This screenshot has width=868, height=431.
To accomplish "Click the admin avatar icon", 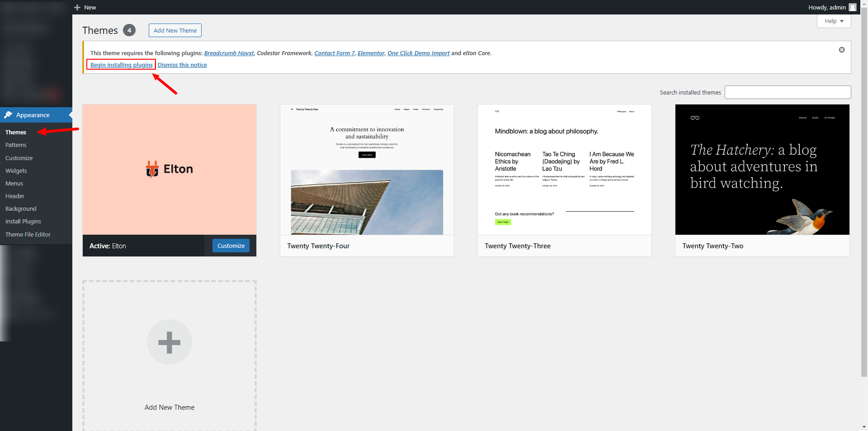I will tap(852, 8).
